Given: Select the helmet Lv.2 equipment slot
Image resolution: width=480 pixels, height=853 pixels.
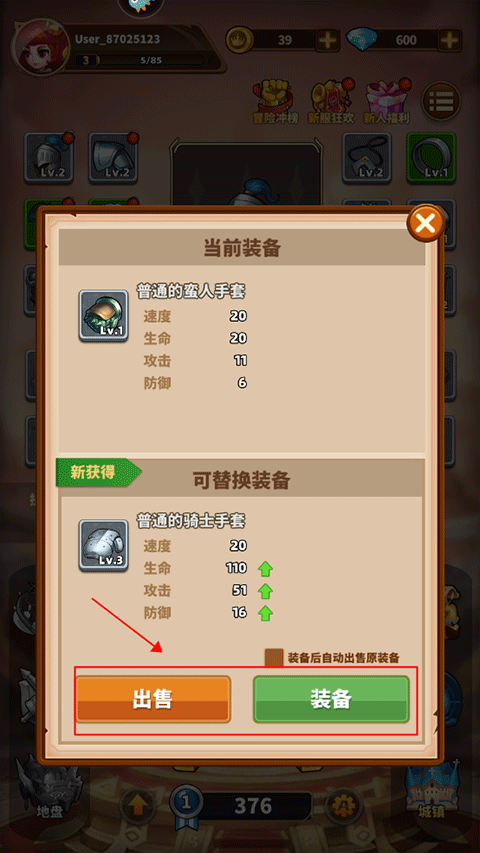Looking at the screenshot, I should 48,157.
